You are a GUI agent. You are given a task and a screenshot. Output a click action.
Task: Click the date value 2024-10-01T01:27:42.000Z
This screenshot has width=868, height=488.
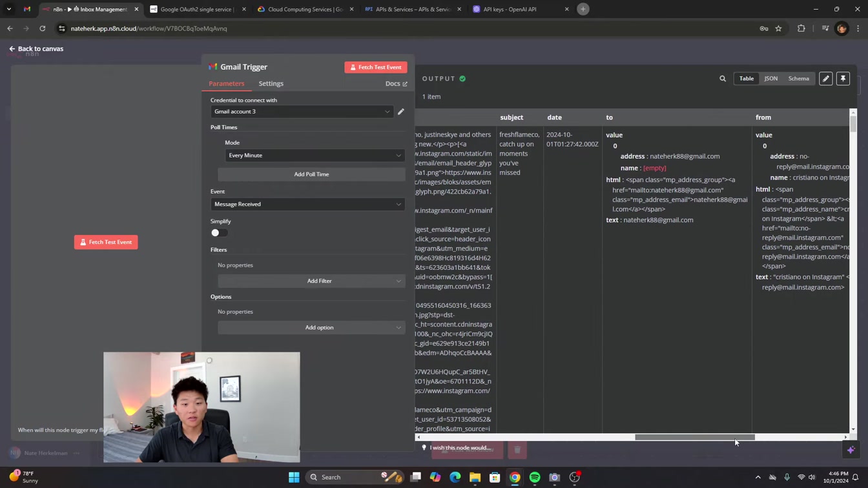572,139
